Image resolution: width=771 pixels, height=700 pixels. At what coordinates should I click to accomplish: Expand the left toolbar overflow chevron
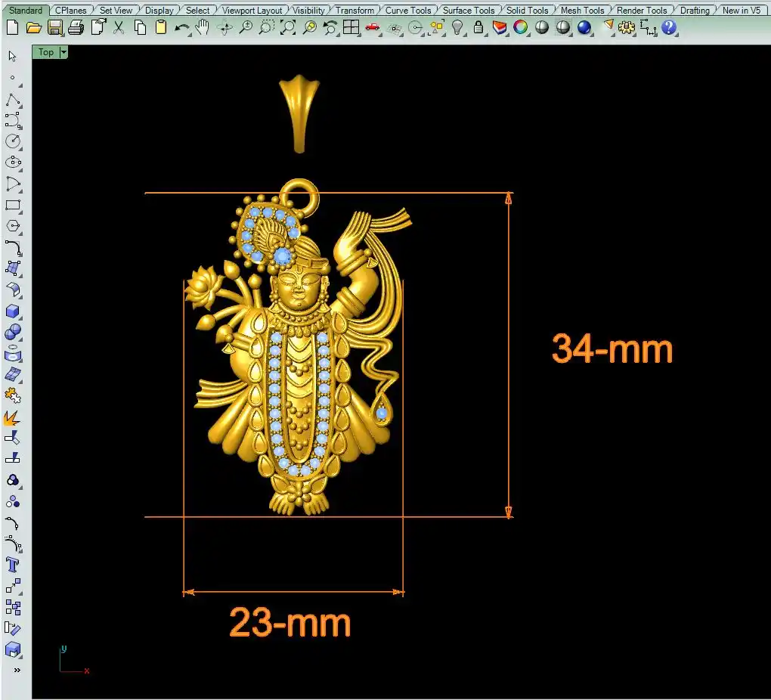[x=17, y=670]
